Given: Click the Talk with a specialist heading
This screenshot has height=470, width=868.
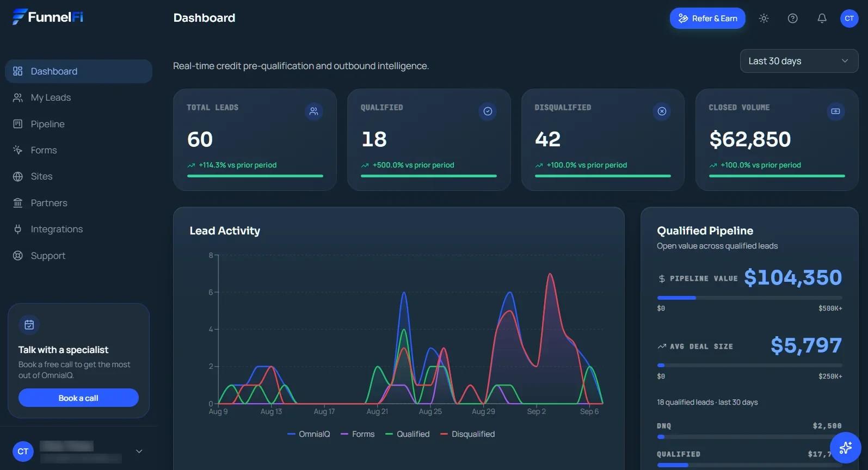Looking at the screenshot, I should tap(63, 350).
